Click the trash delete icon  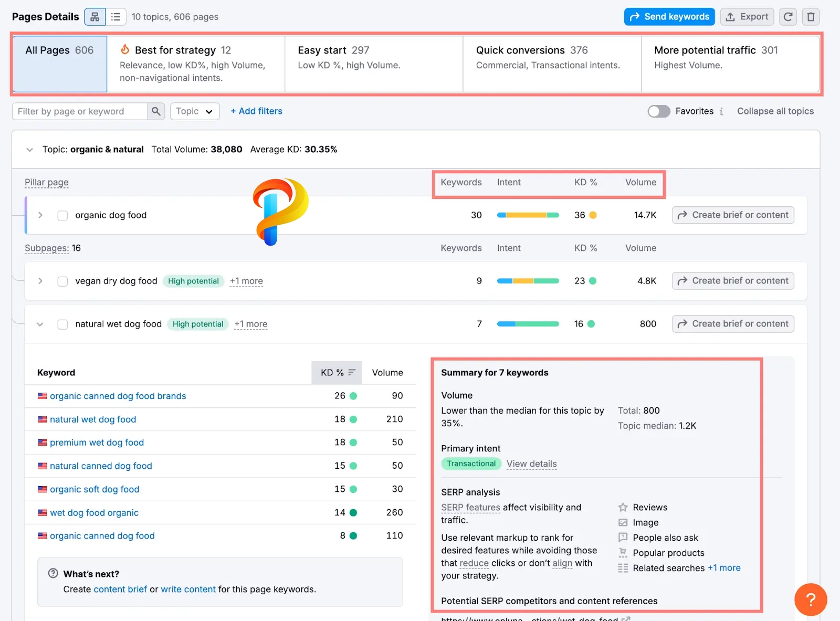(x=811, y=17)
